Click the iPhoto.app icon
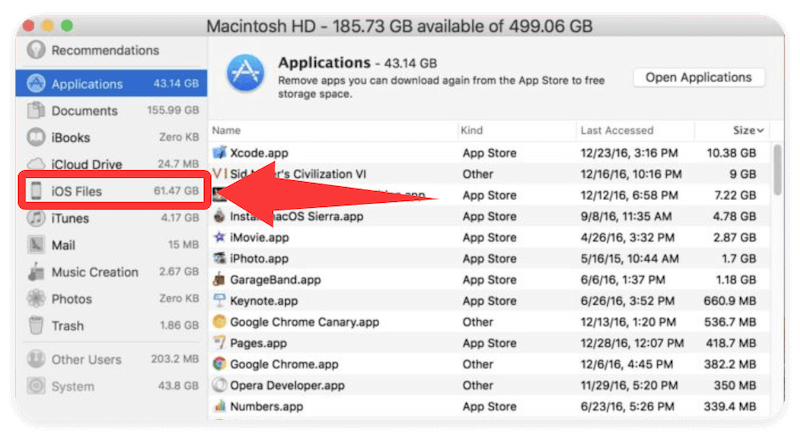800x435 pixels. [219, 258]
